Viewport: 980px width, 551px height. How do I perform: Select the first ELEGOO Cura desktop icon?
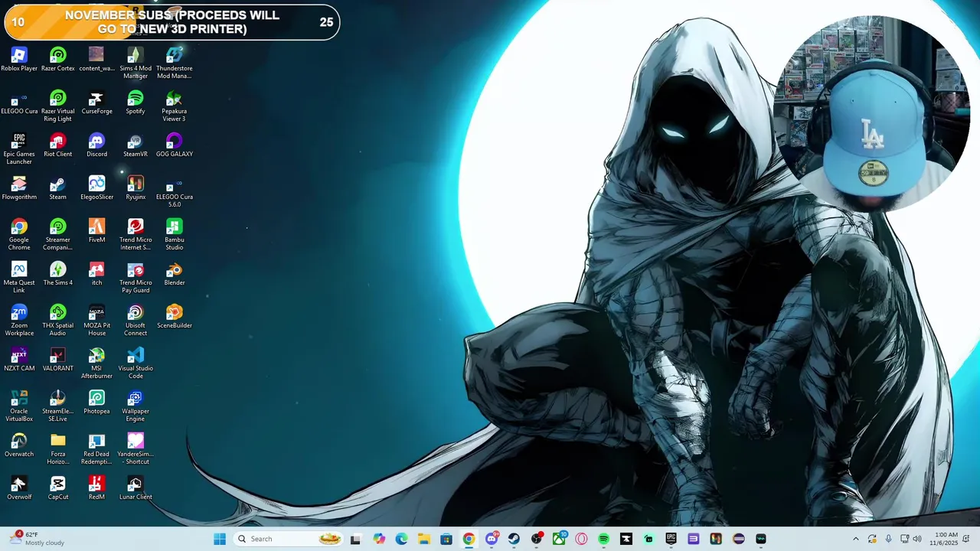[19, 103]
